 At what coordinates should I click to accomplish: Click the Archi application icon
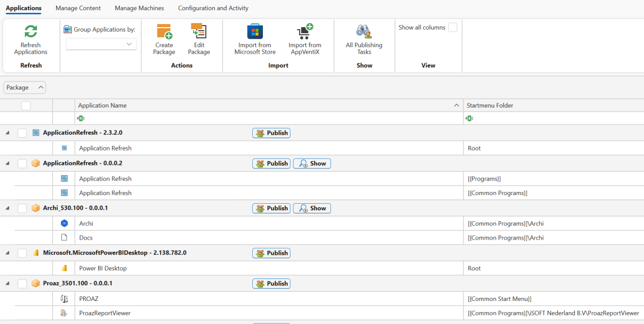pos(64,223)
